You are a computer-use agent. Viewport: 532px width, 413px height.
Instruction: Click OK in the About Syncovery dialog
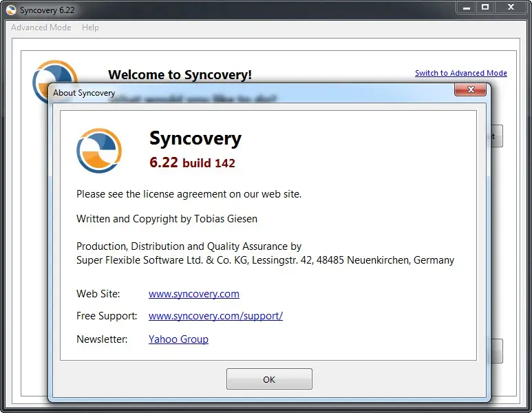(269, 379)
